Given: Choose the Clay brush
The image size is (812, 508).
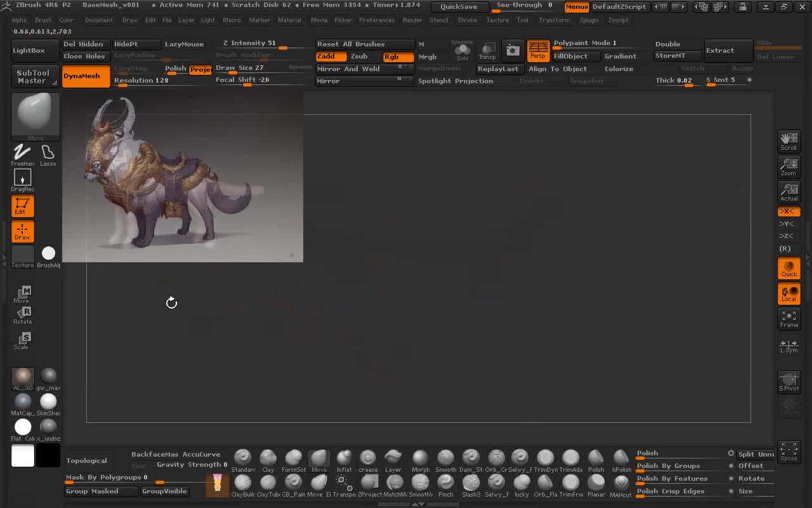Looking at the screenshot, I should [x=268, y=461].
